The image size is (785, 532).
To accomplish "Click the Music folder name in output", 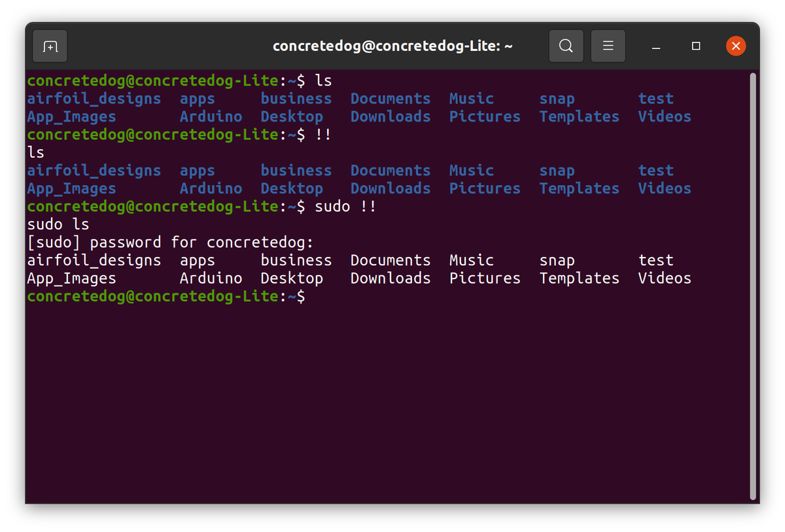I will click(471, 98).
